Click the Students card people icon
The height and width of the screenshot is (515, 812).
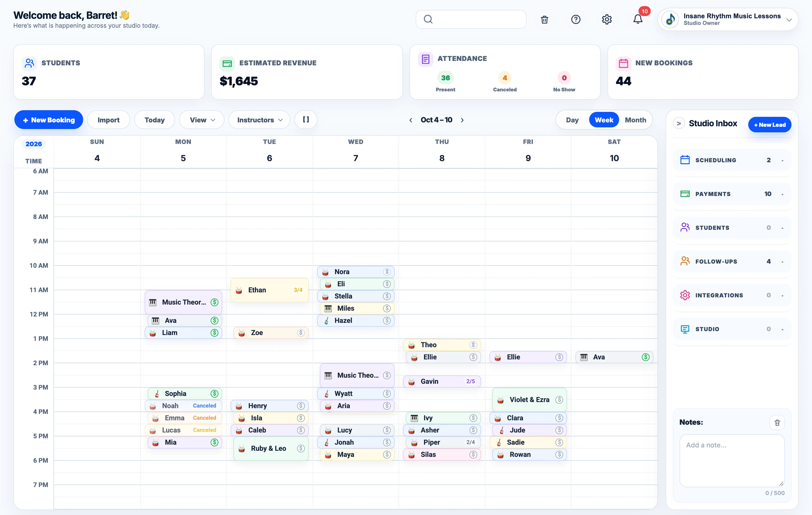point(29,63)
